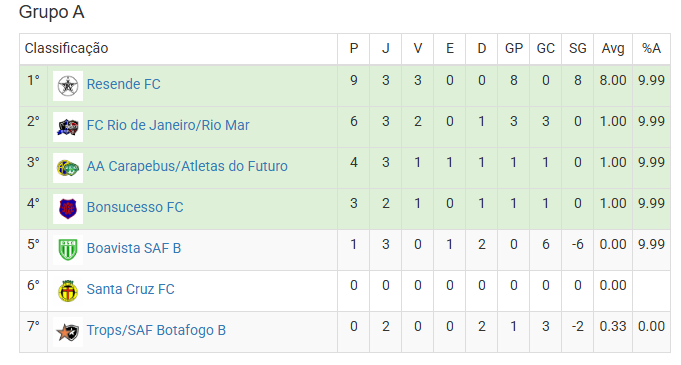
Task: Open the Bonsucesso FC team page
Action: pyautogui.click(x=135, y=207)
